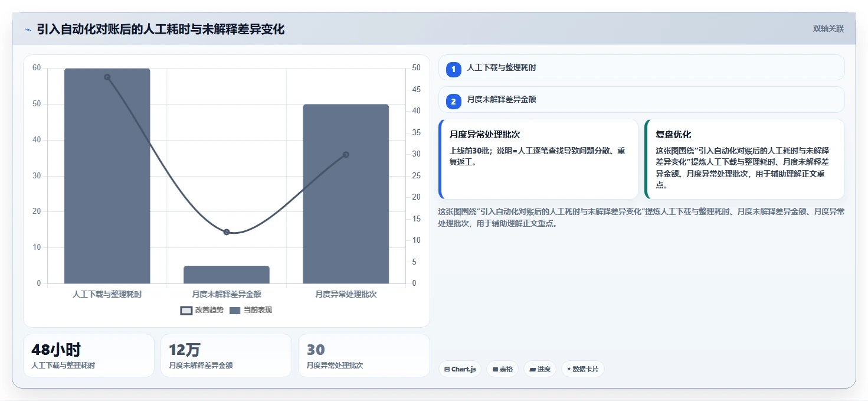The width and height of the screenshot is (868, 401).
Task: Click the line point at value 12
Action: click(x=227, y=232)
